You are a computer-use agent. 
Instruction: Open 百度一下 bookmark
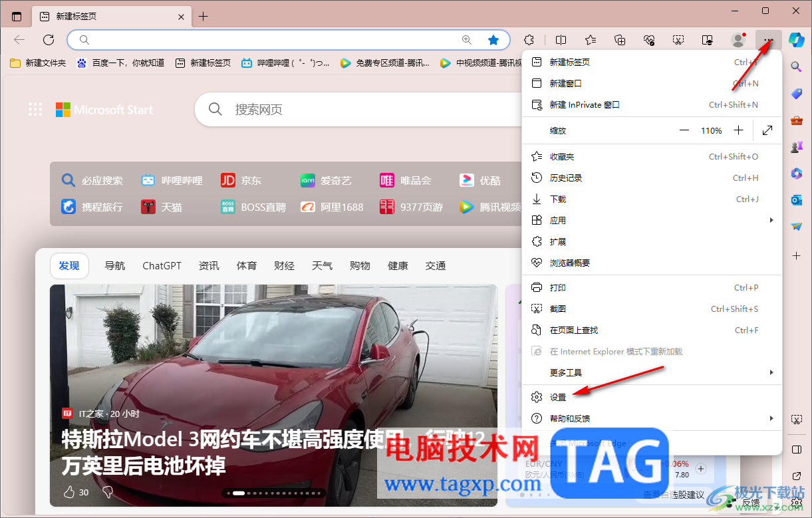click(x=120, y=63)
